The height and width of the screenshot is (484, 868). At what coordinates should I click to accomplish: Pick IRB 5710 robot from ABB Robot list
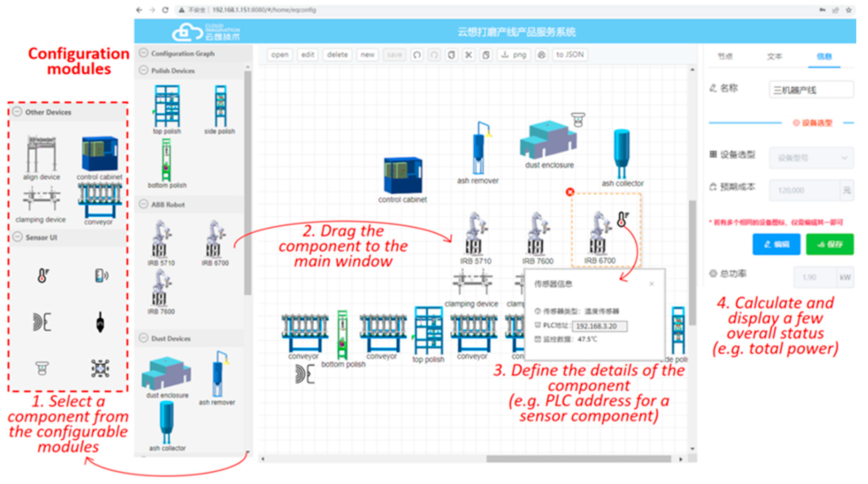click(161, 243)
